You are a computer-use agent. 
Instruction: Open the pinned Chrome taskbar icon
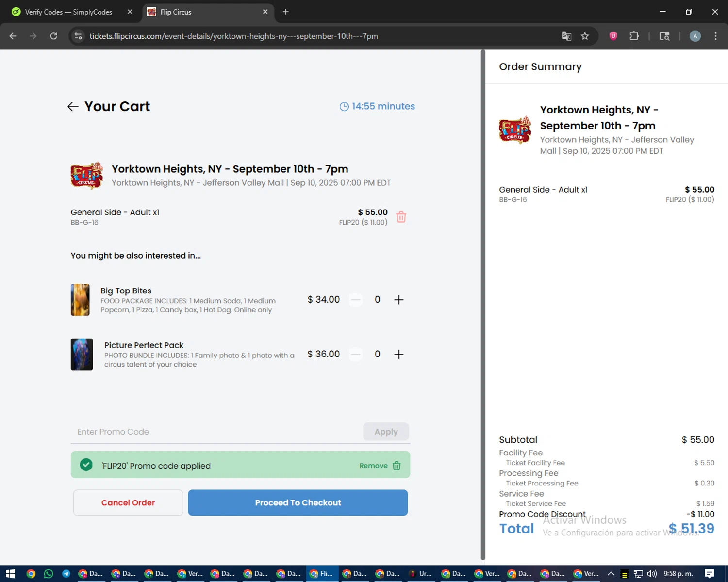click(31, 574)
